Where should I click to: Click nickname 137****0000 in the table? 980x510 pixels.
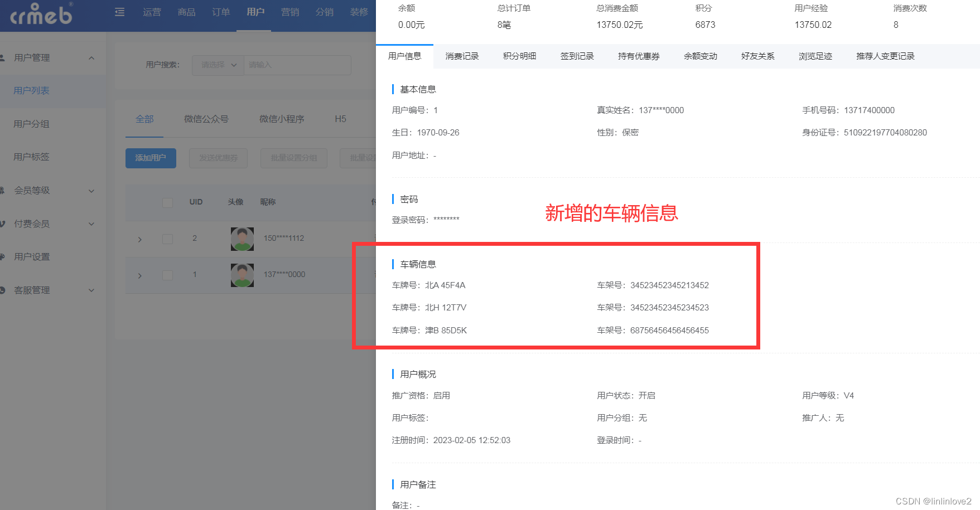tap(284, 274)
